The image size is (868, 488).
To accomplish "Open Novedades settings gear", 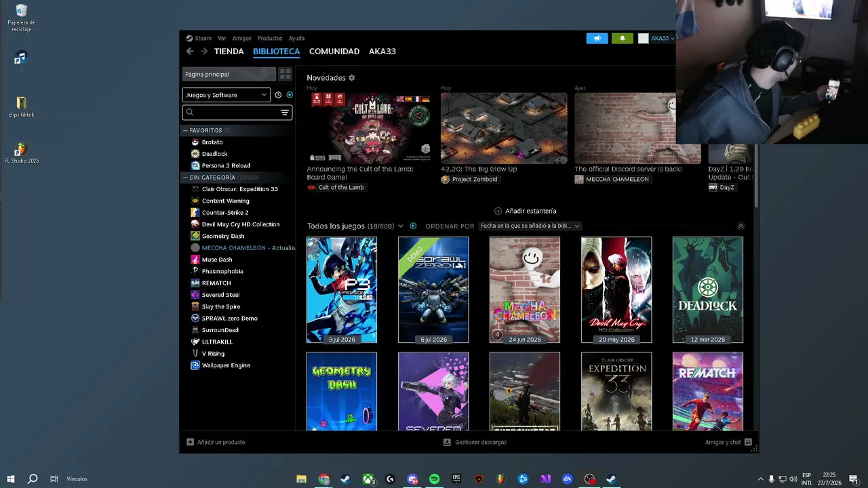I will coord(351,78).
